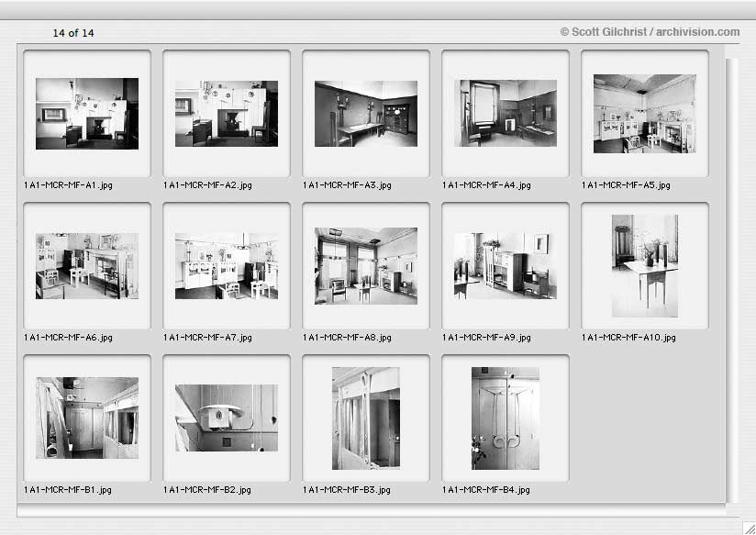
Task: Select the 1A1-MCR-MF-A7.jpg thumbnail
Action: (x=226, y=266)
